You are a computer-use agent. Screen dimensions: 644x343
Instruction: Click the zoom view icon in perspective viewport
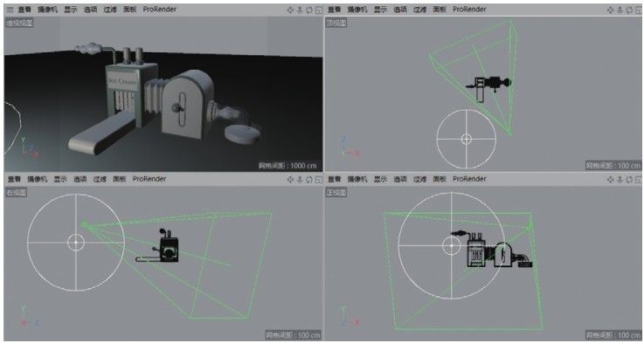click(x=300, y=10)
